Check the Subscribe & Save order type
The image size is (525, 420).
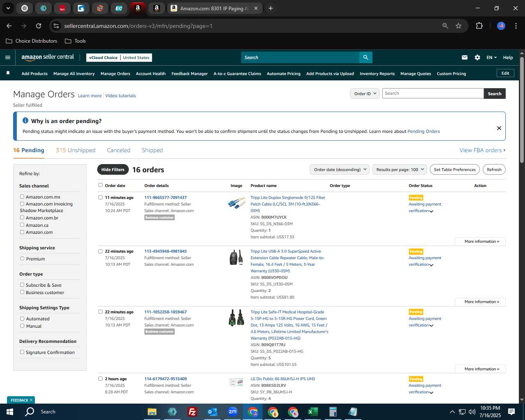click(22, 285)
